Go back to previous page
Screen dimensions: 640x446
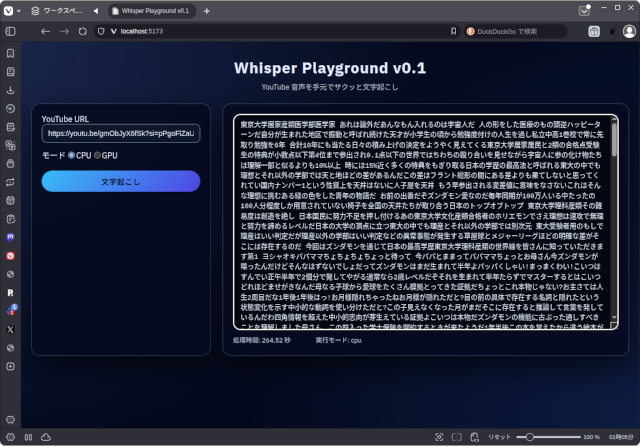pos(46,31)
